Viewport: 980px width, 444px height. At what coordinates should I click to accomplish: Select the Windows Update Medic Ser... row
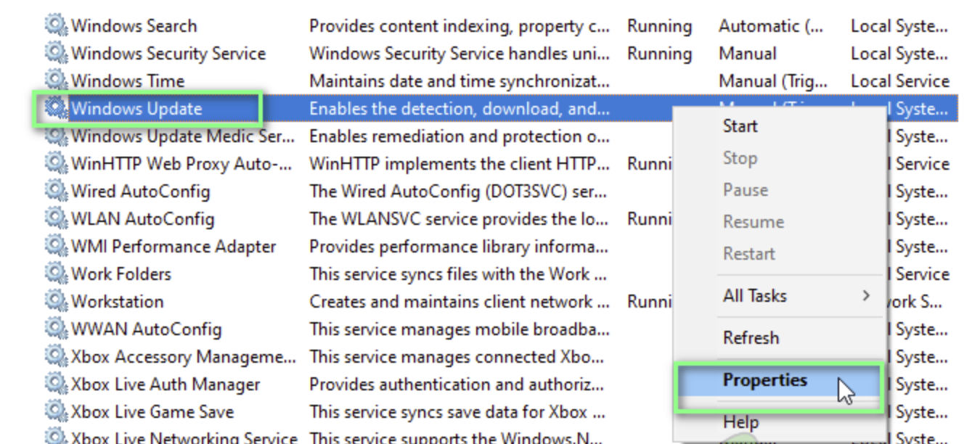click(x=183, y=136)
